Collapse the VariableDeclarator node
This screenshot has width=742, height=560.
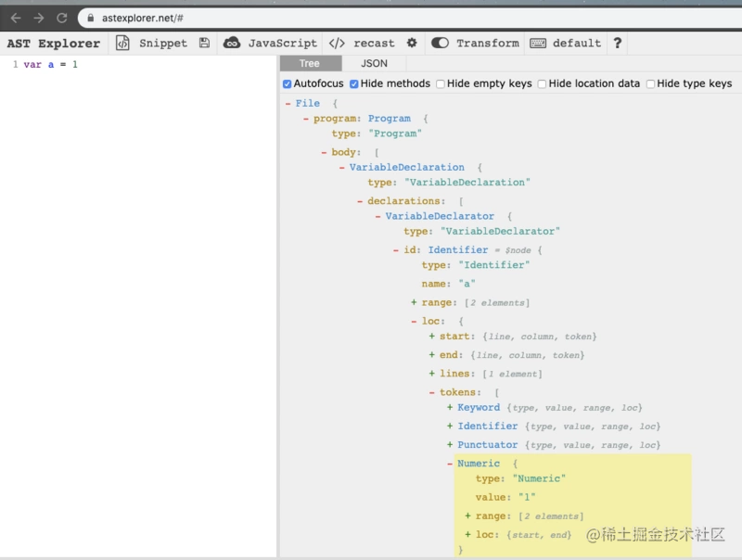tap(377, 217)
